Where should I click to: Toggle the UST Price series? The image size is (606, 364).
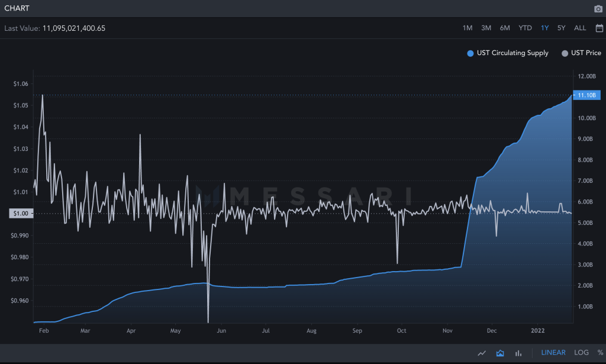pyautogui.click(x=581, y=53)
